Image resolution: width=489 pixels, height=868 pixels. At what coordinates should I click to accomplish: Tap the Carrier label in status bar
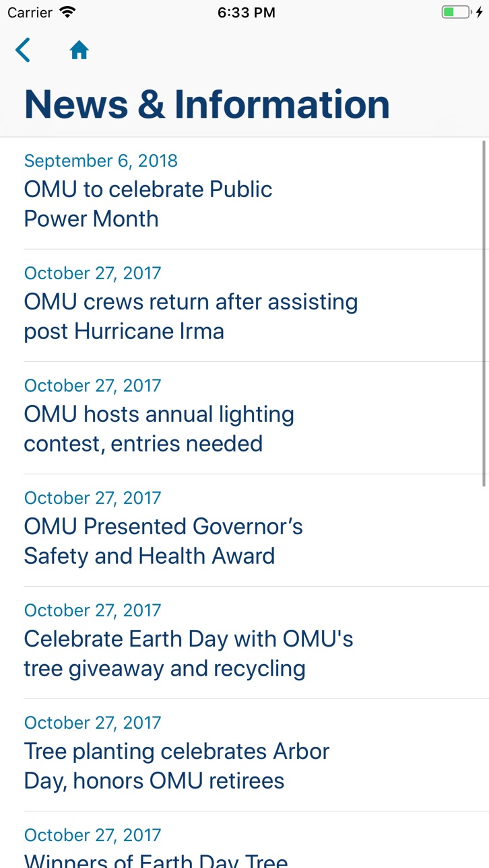pyautogui.click(x=30, y=12)
